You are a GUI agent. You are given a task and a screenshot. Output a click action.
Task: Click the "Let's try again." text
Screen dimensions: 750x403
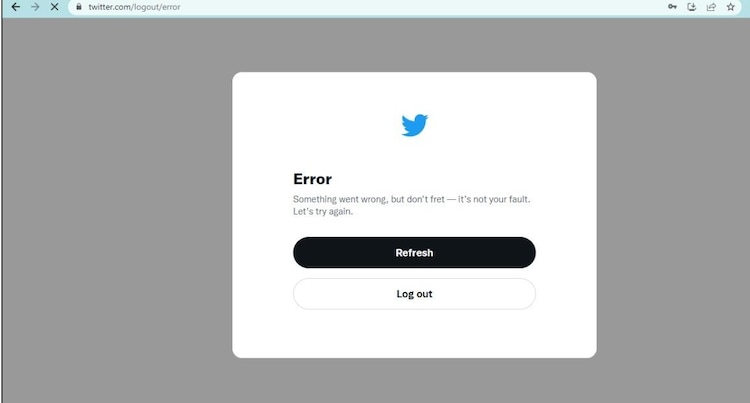tap(323, 211)
